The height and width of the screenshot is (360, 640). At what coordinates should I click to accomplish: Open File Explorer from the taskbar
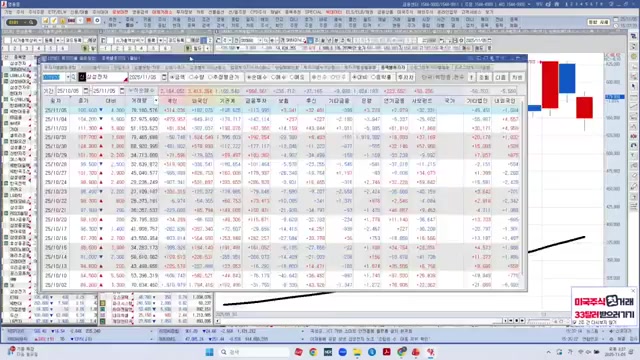coord(357,352)
